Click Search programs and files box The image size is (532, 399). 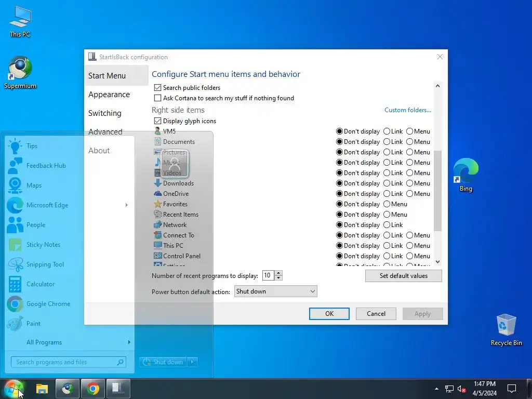click(69, 362)
